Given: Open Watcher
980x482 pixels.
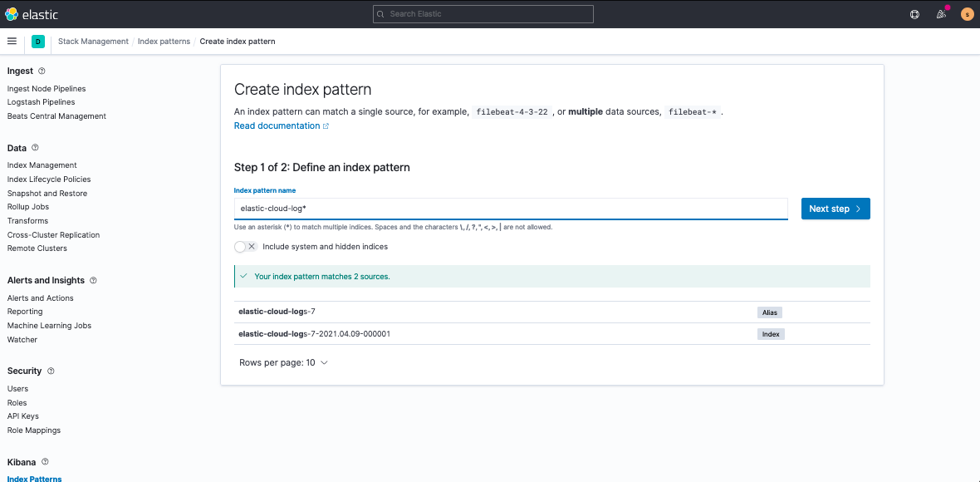Looking at the screenshot, I should click(22, 340).
